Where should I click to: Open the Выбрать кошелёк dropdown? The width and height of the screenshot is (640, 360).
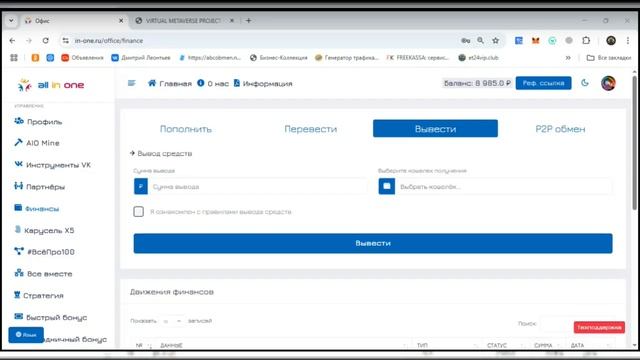click(503, 187)
